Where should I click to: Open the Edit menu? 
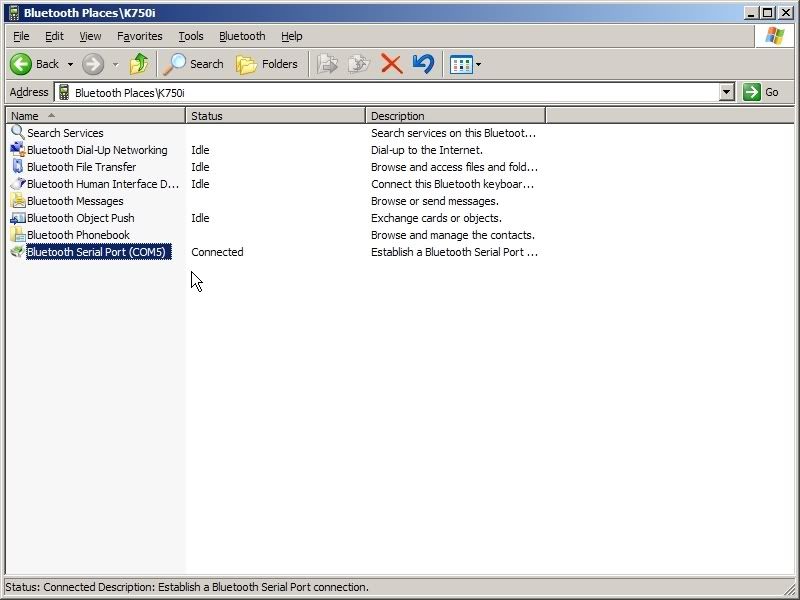click(x=54, y=36)
